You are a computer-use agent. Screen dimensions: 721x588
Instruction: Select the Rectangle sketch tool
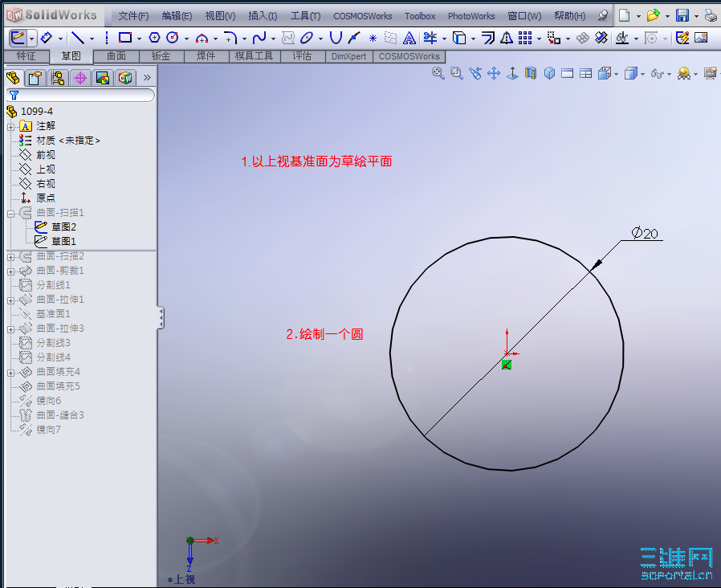(x=125, y=38)
